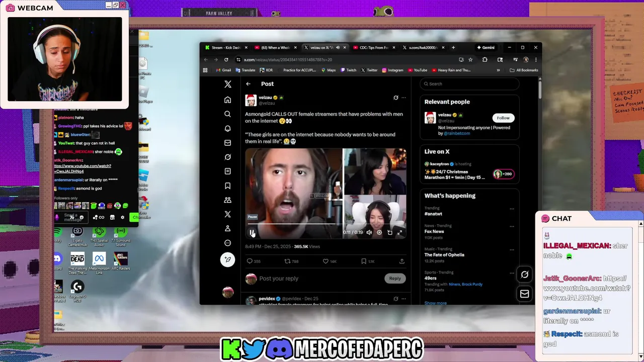Open options for Fox News trend
The width and height of the screenshot is (644, 362).
point(512,226)
